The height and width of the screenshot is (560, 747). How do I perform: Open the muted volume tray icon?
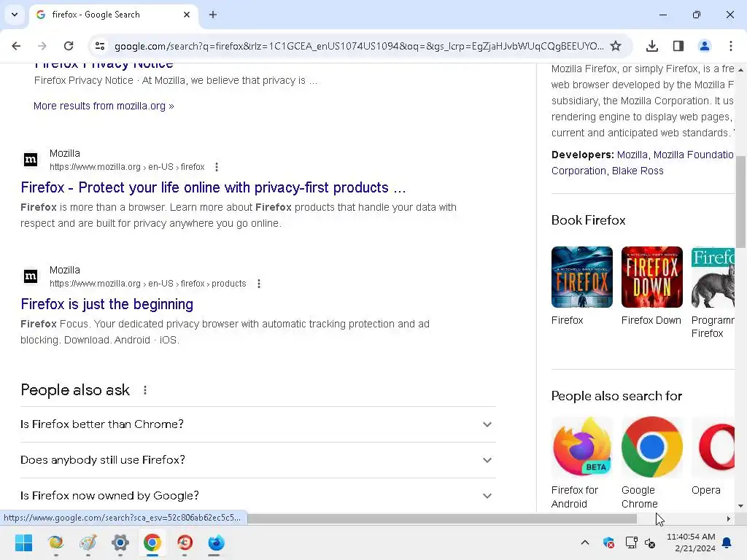650,542
